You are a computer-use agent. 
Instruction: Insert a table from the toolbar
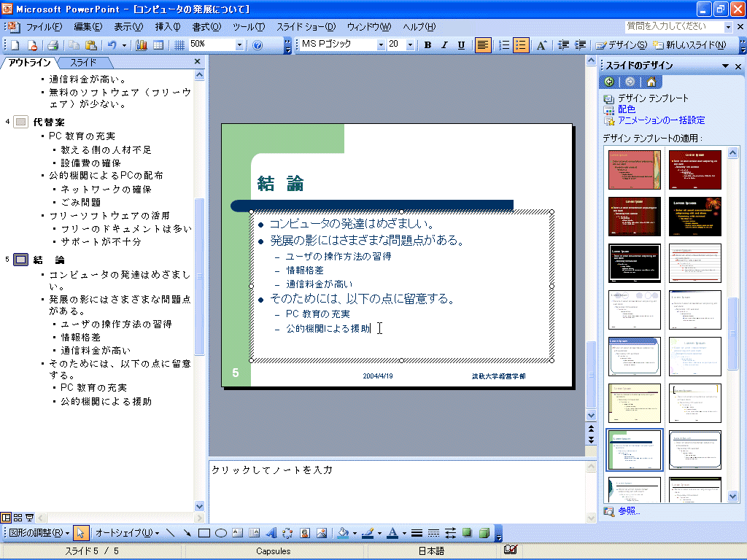(158, 45)
